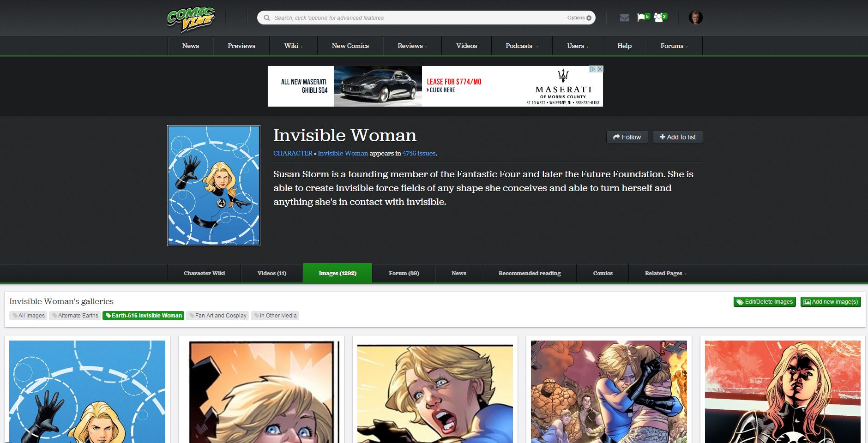Image resolution: width=868 pixels, height=443 pixels.
Task: Open the 4716 issues link
Action: (x=419, y=153)
